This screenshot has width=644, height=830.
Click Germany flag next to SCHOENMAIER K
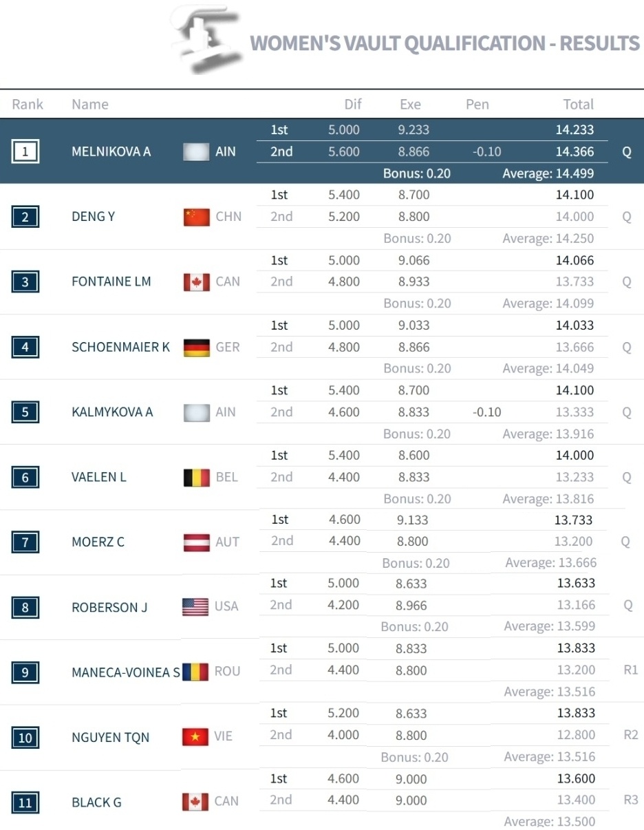[x=196, y=348]
